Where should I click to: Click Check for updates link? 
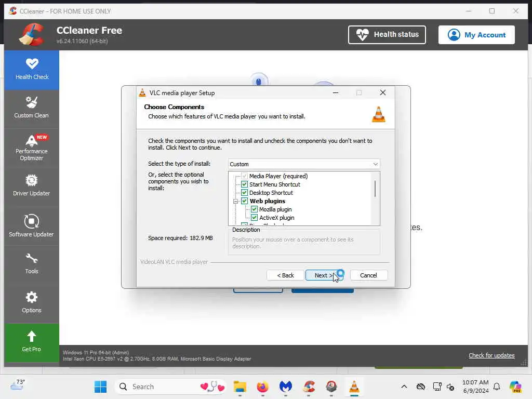tap(491, 355)
